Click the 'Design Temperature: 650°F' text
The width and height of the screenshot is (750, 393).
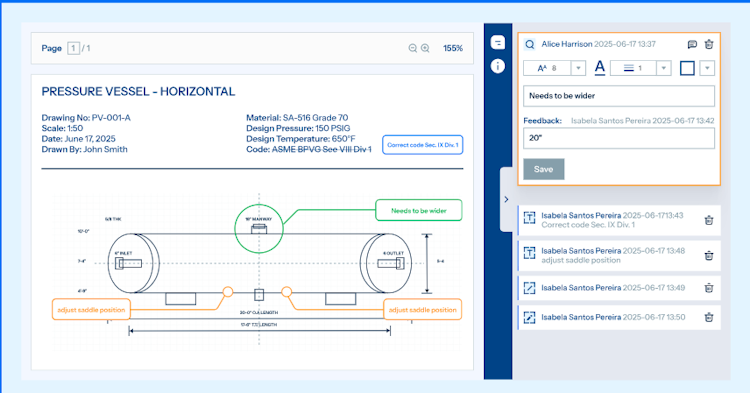point(301,139)
